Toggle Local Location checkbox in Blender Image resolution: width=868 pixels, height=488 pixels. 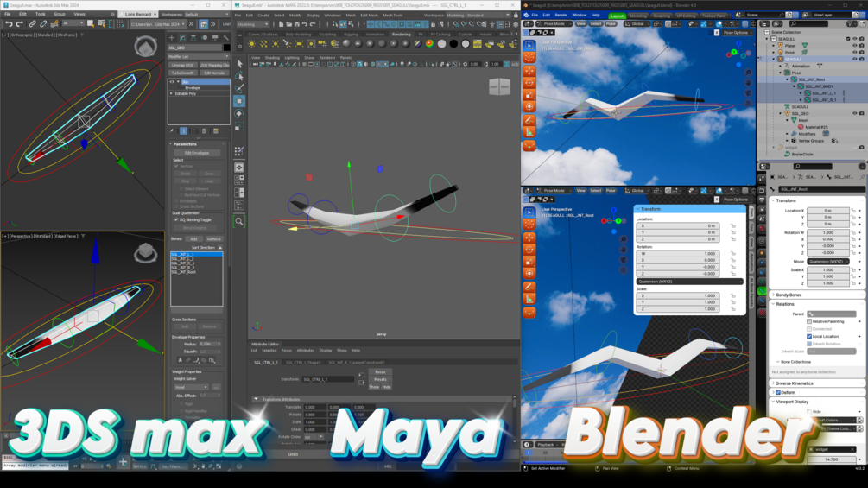(809, 336)
